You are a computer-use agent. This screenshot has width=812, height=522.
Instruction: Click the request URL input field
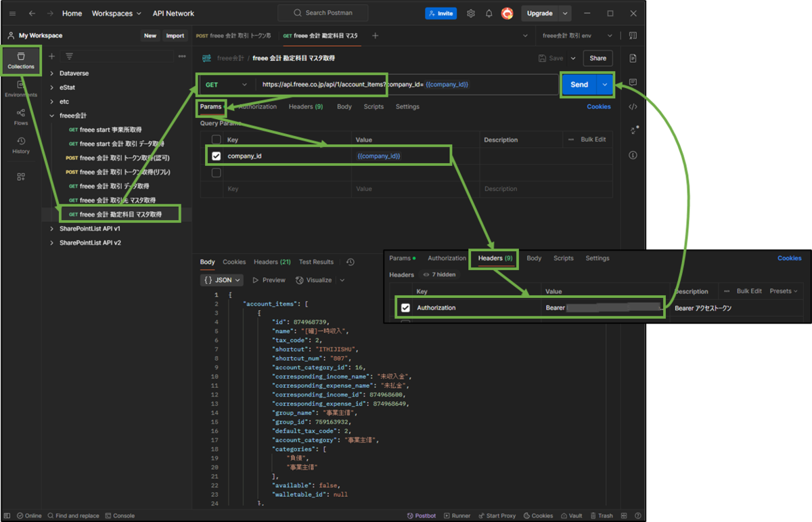pyautogui.click(x=406, y=85)
